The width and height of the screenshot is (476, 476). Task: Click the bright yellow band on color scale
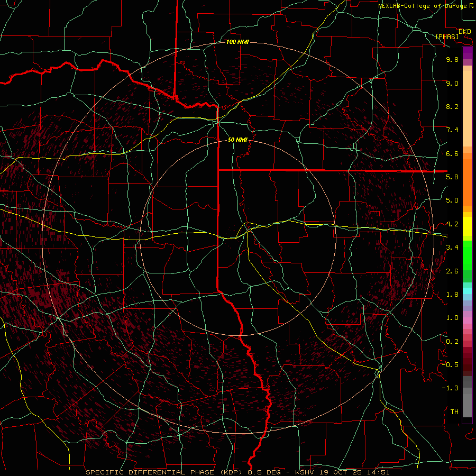tap(467, 226)
